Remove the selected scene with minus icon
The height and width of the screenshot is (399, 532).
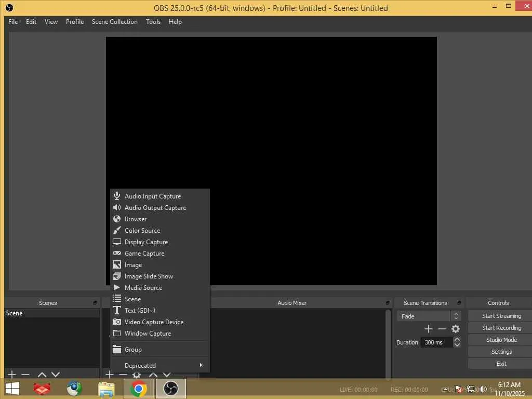click(x=25, y=375)
